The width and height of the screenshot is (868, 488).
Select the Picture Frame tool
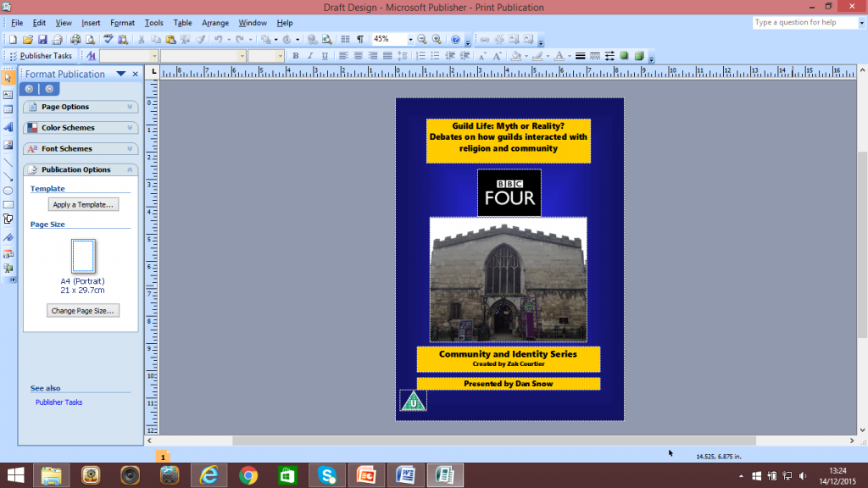8,145
